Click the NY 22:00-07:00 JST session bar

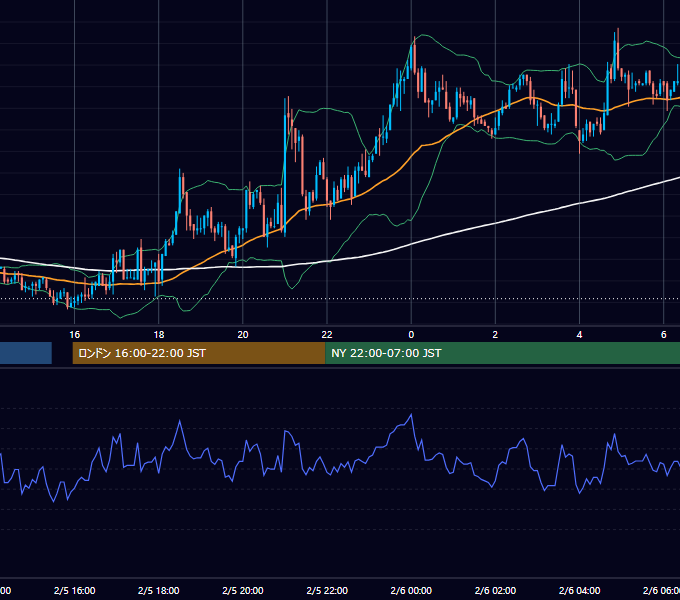coord(502,353)
